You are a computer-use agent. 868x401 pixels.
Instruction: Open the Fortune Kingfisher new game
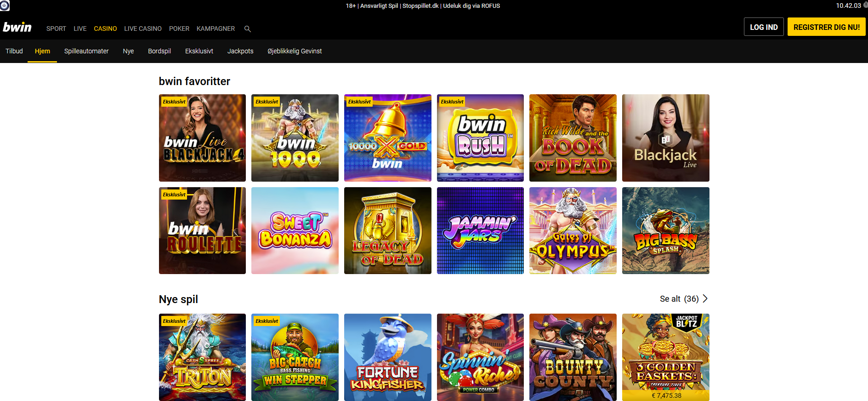387,357
